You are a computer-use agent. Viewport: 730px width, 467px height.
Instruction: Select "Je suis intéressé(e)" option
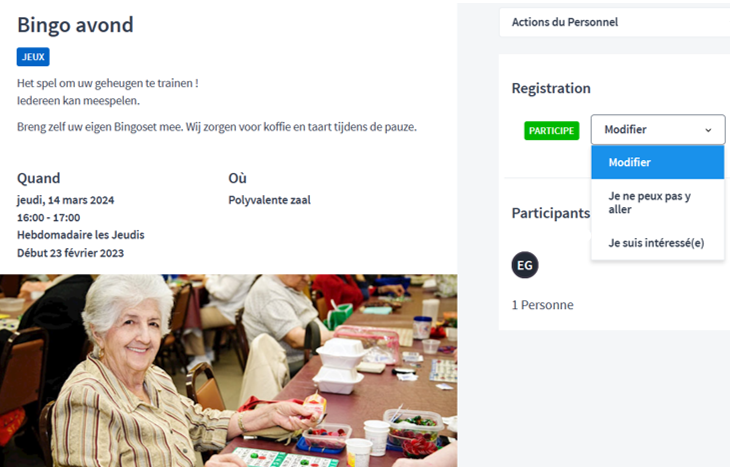(657, 243)
